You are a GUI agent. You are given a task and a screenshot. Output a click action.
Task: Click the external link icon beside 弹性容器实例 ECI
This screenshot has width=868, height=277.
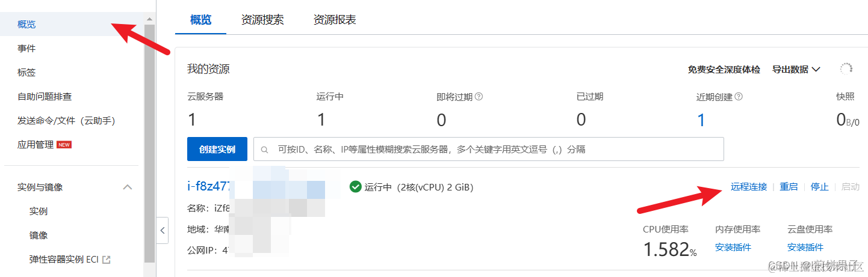point(107,260)
